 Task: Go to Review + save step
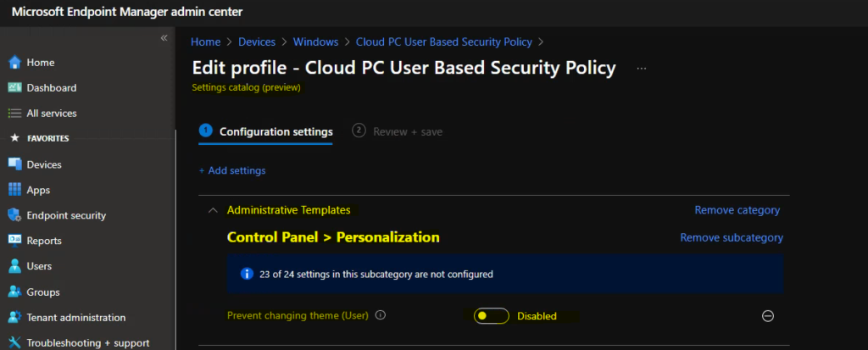pos(398,132)
